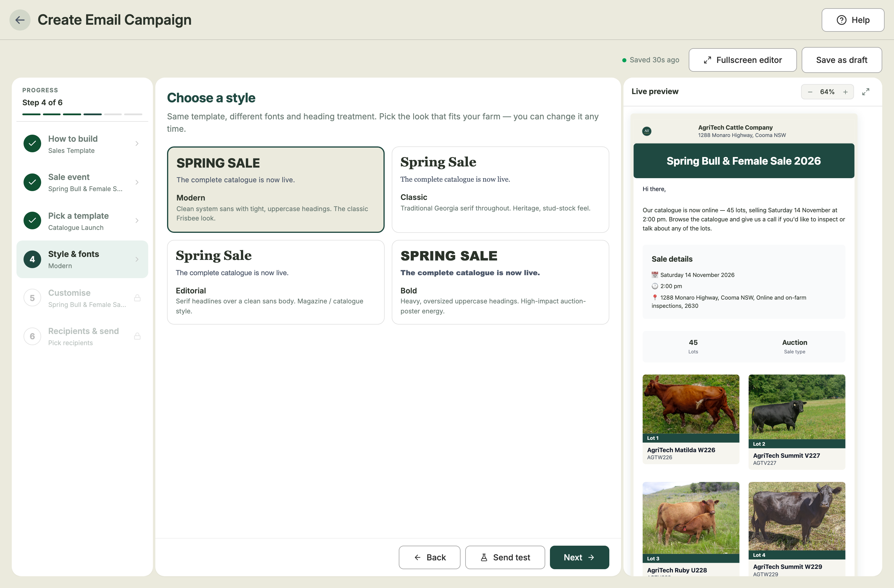
Task: Click the Lot 3 AgriTech Ruby U228 photo
Action: (690, 518)
